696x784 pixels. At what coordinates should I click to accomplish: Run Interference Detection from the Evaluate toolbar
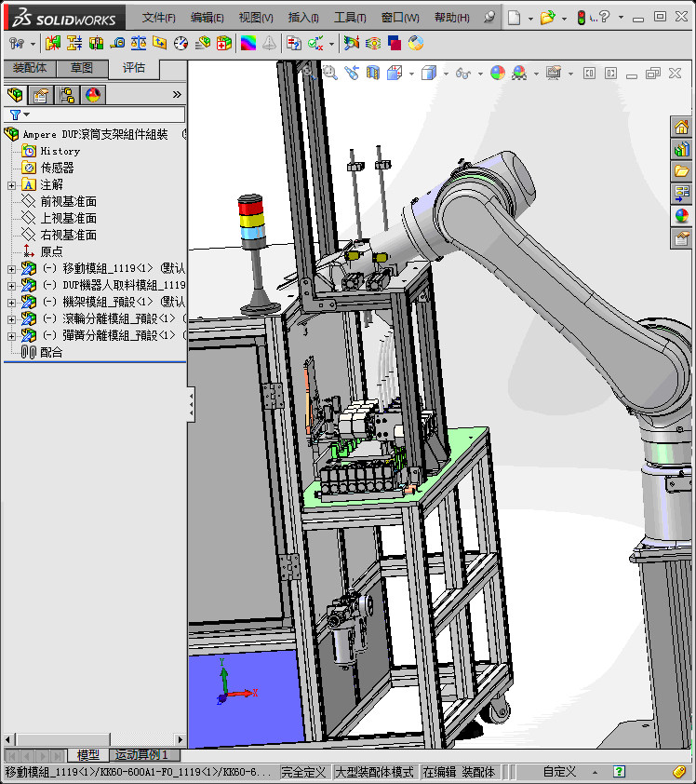tap(52, 44)
